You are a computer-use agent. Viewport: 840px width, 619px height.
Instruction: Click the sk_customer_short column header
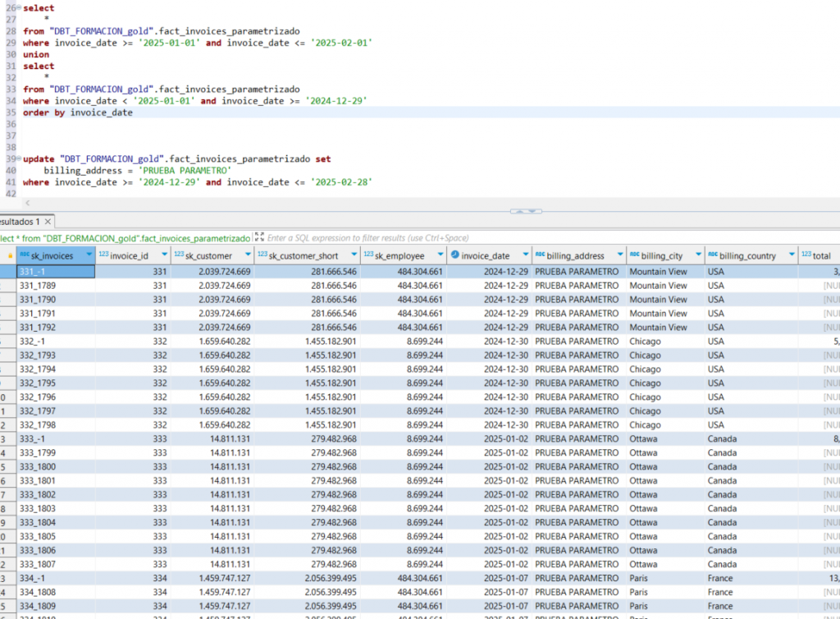304,256
